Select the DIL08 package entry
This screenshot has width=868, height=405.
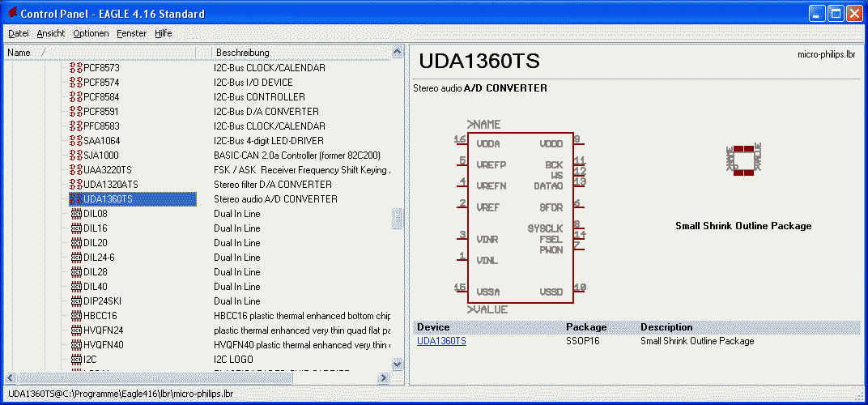95,214
